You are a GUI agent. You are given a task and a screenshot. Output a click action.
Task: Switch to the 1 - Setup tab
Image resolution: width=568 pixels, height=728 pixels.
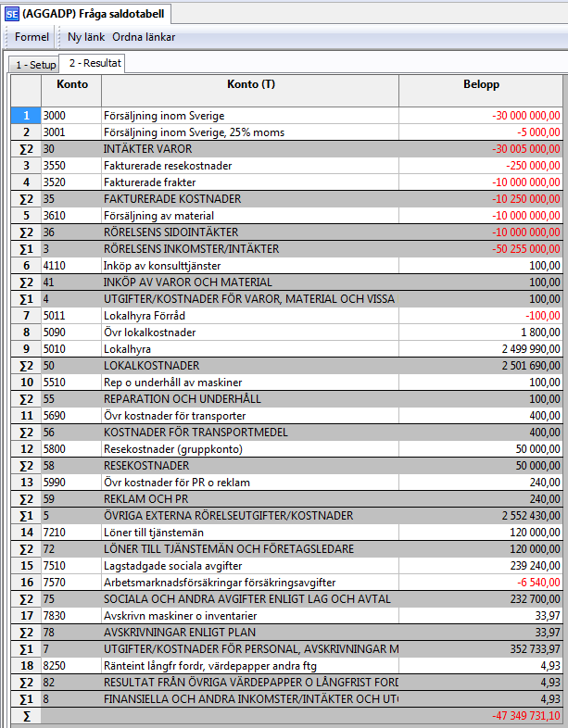[x=36, y=65]
